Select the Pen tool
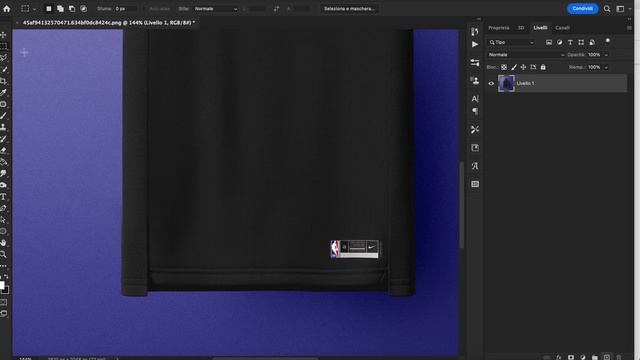The width and height of the screenshot is (640, 360). [x=4, y=208]
